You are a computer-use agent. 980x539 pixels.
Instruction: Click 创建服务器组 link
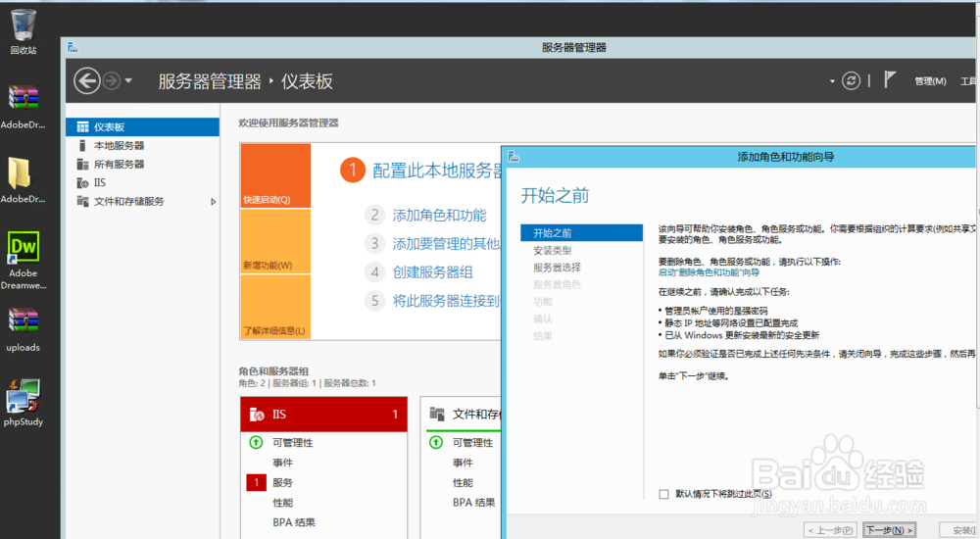(x=432, y=272)
